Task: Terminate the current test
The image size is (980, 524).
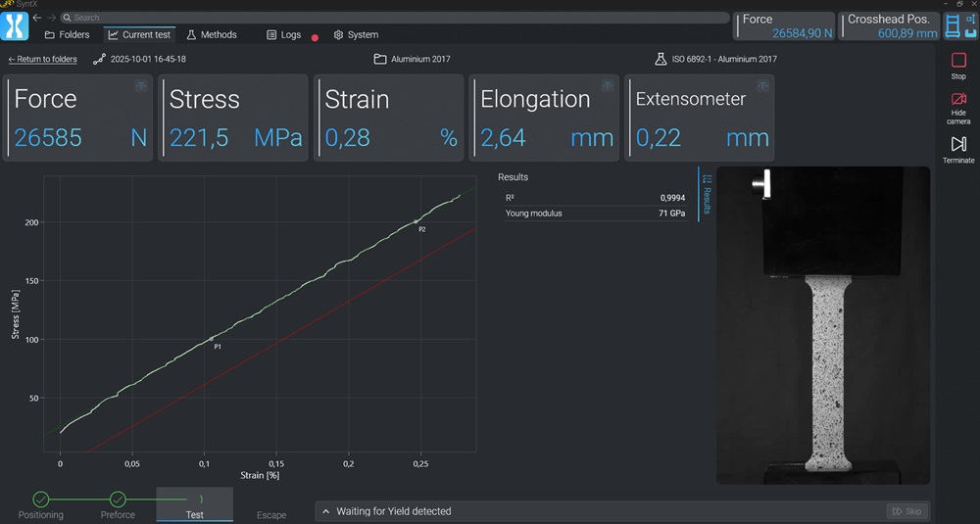Action: tap(958, 149)
